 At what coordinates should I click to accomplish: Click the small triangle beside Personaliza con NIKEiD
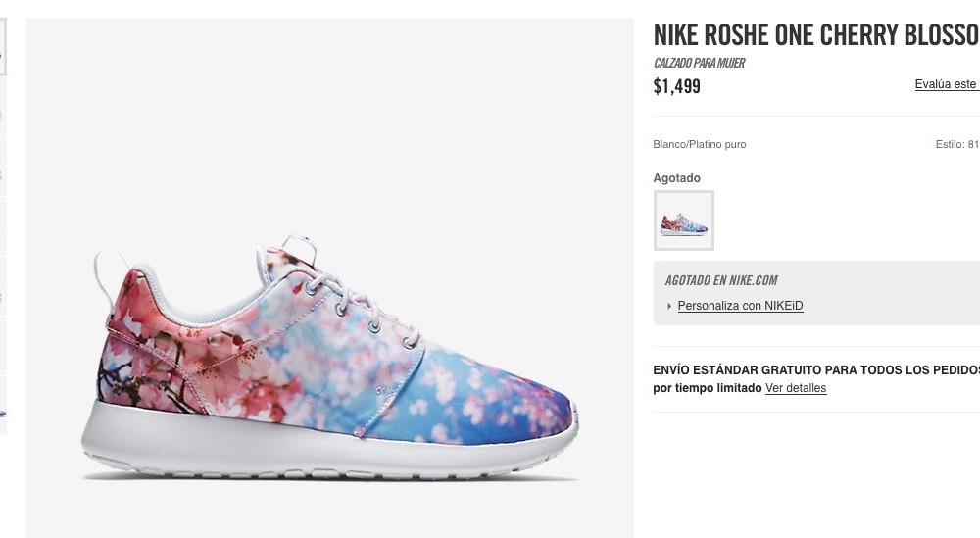click(669, 306)
